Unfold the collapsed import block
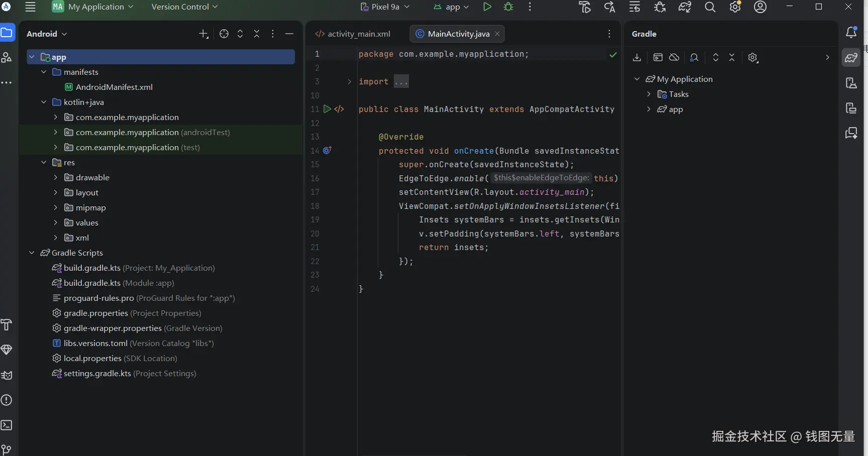Image resolution: width=868 pixels, height=456 pixels. coord(350,81)
